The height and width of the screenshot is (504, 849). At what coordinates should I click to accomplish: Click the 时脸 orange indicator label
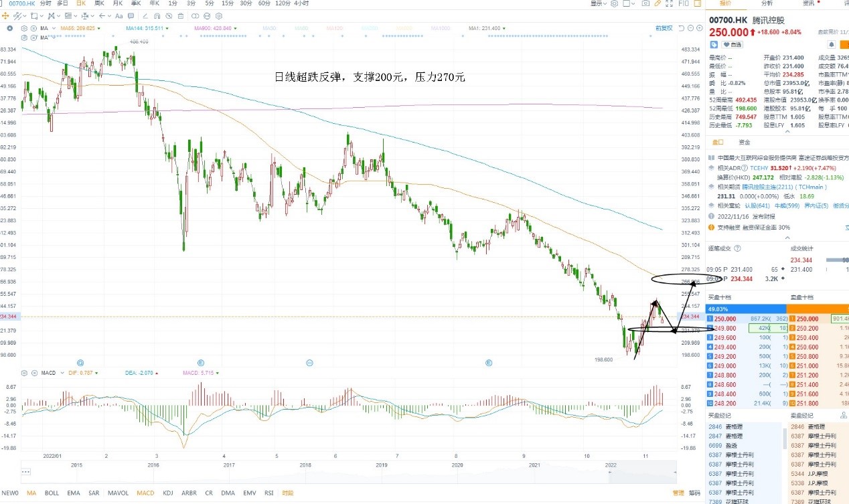point(287,493)
